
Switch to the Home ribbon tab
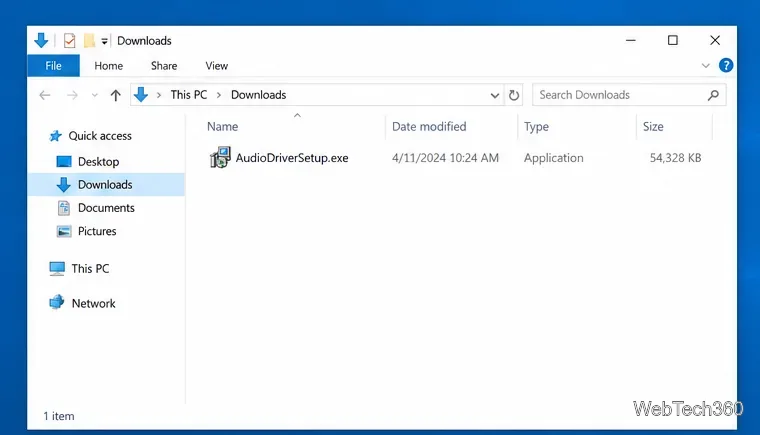pos(109,66)
